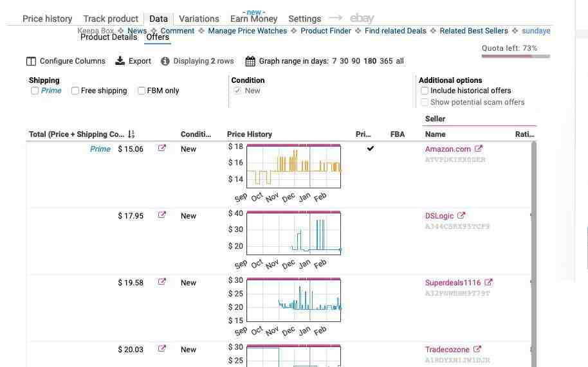Click the Conditi... column header
588x367 pixels.
pos(196,134)
